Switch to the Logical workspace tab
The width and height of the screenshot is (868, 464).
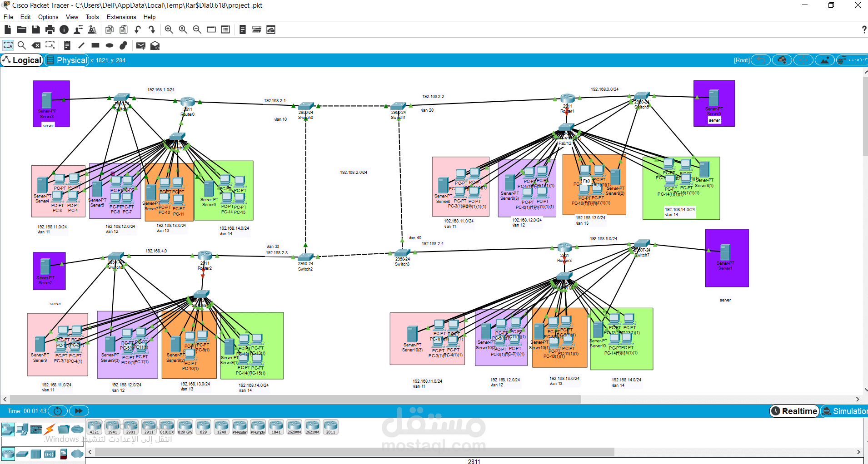(x=22, y=60)
